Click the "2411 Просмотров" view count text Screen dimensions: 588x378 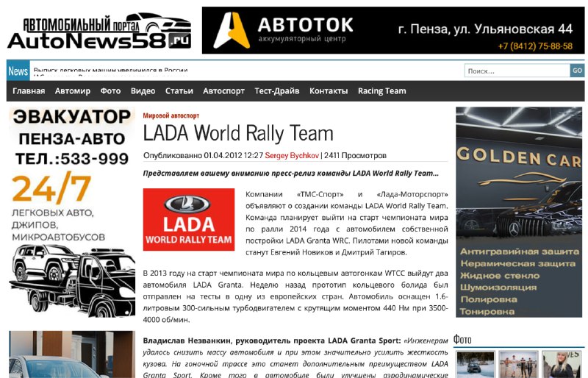coord(355,155)
